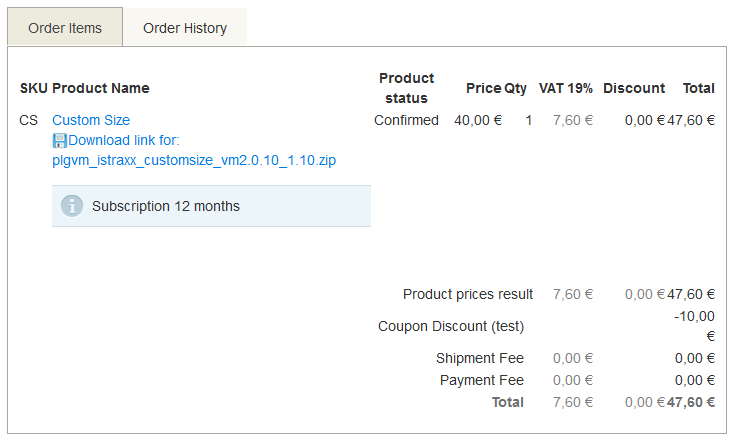Click the 40,00 € price value
The image size is (733, 440).
click(478, 120)
